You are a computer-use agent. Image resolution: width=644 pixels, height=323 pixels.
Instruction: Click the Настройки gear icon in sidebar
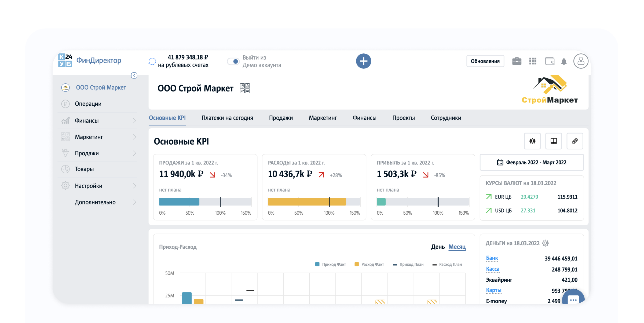click(x=65, y=186)
